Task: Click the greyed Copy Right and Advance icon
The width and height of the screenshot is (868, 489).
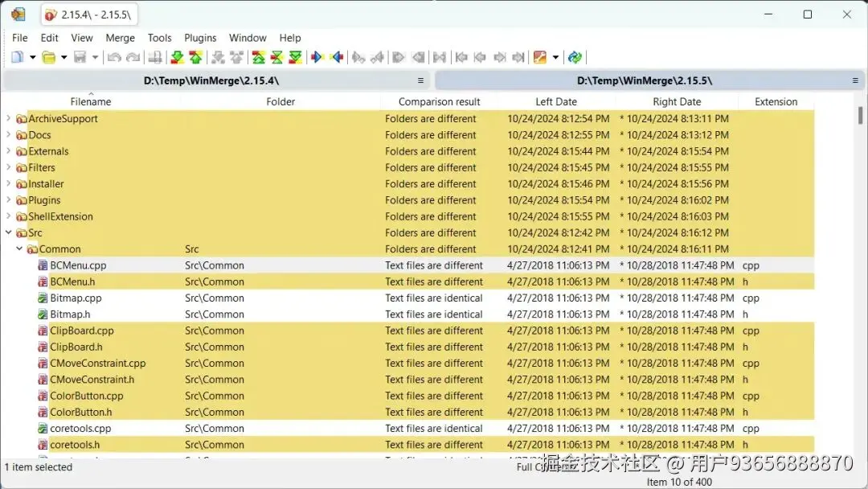Action: coord(358,57)
